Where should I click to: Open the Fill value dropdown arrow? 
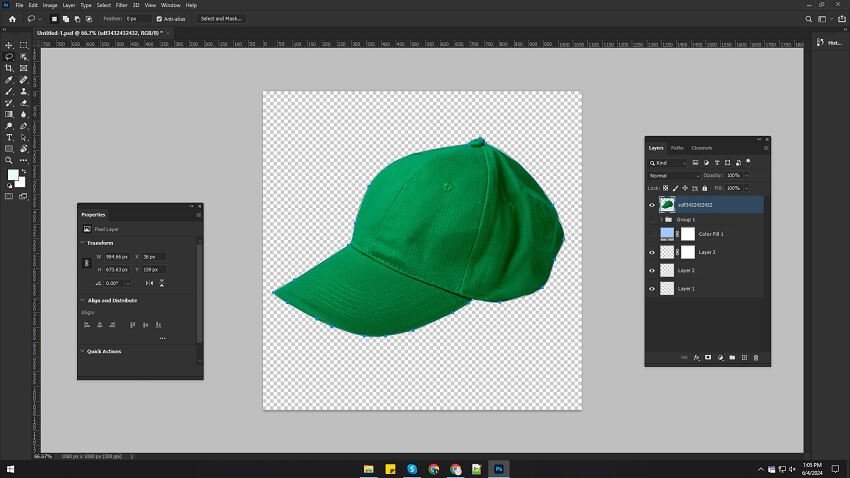[746, 188]
